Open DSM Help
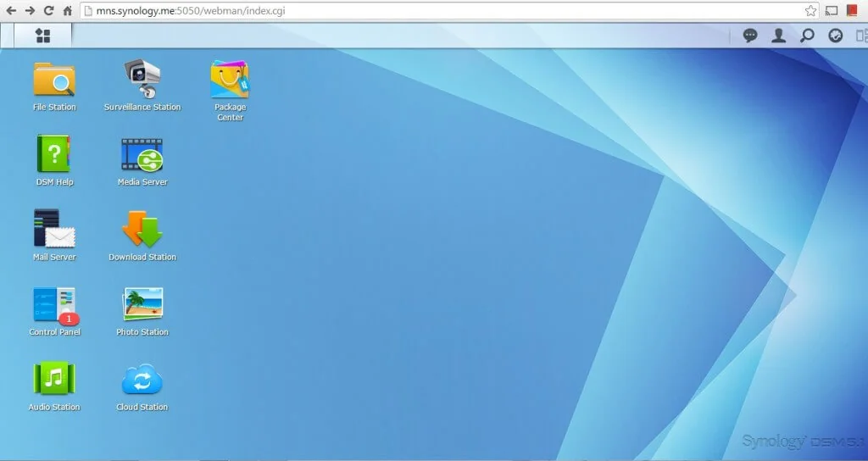 pos(54,155)
